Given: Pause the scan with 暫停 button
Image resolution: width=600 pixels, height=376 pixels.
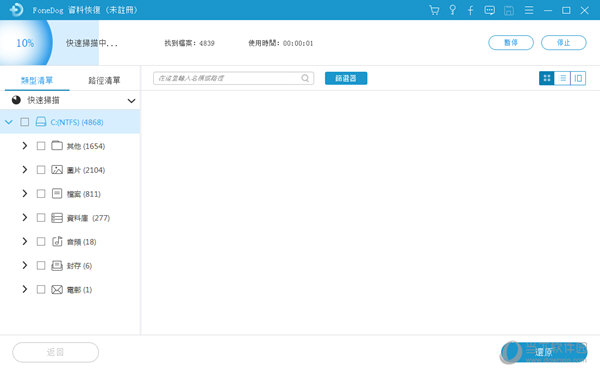Looking at the screenshot, I should coord(511,42).
